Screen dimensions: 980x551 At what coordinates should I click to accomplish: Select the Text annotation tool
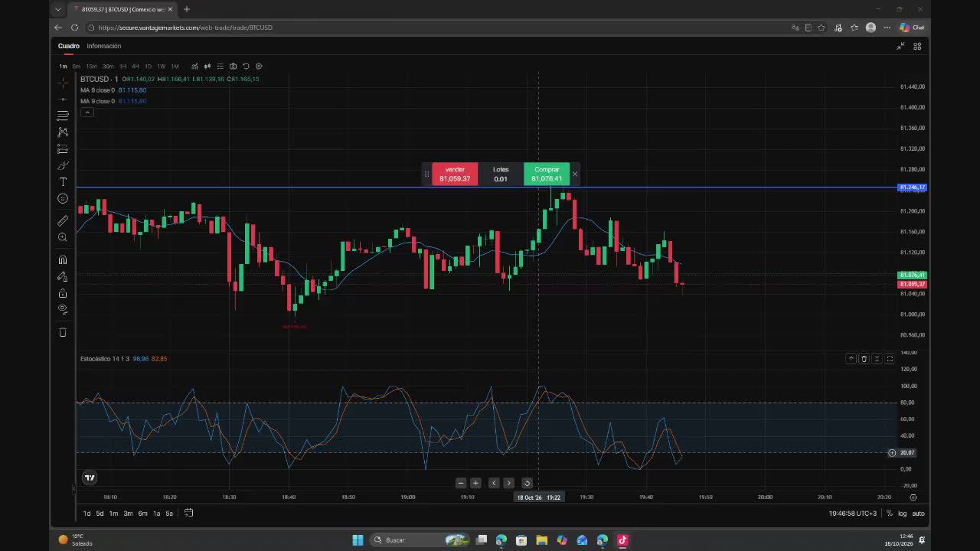[x=63, y=182]
